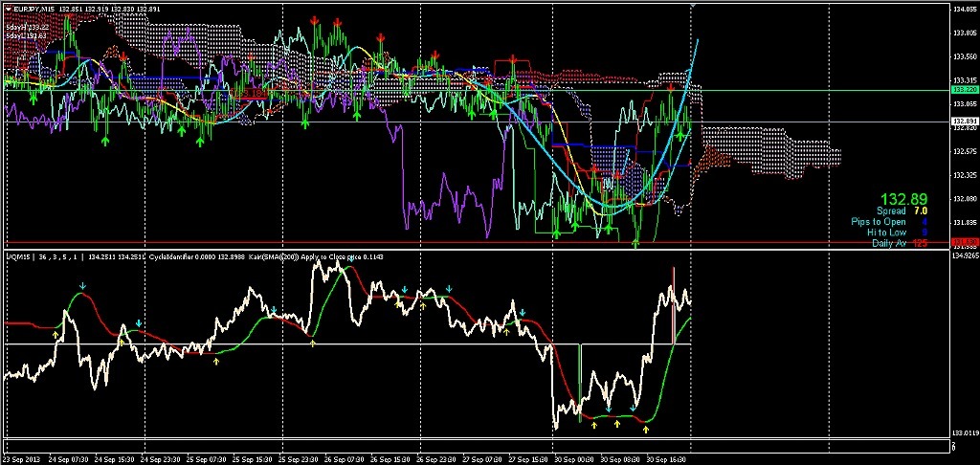Click the Spread label in info panel
The height and width of the screenshot is (465, 980).
coord(891,211)
